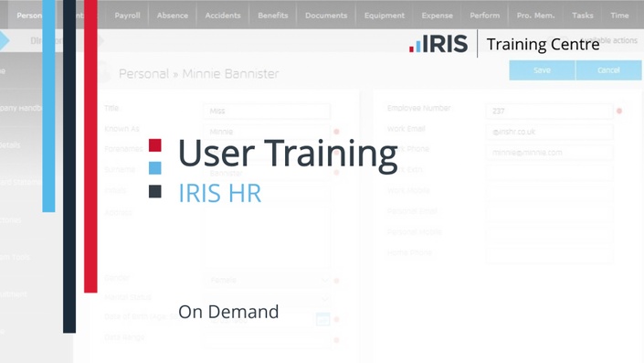This screenshot has width=644, height=363.
Task: Open the Pro. Mem. tab
Action: (535, 16)
